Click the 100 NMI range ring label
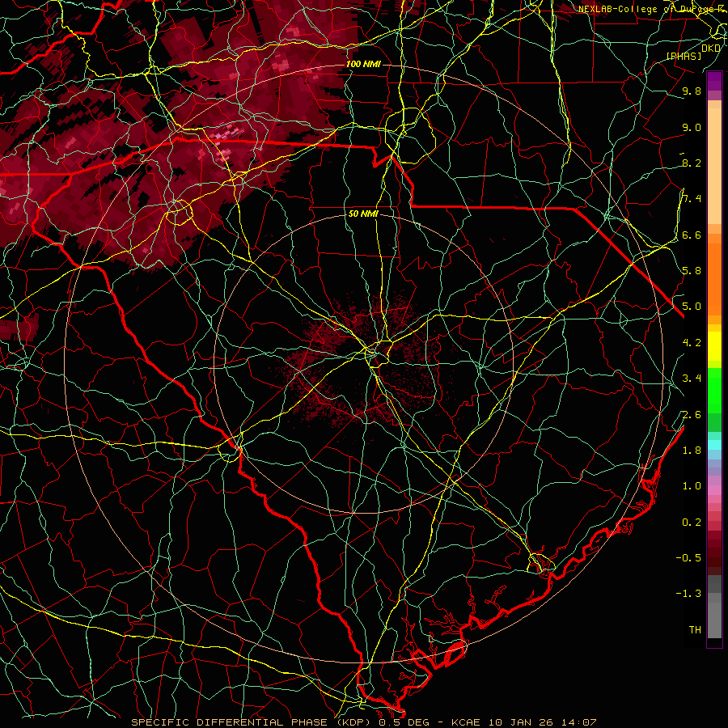This screenshot has height=728, width=728. (x=363, y=64)
